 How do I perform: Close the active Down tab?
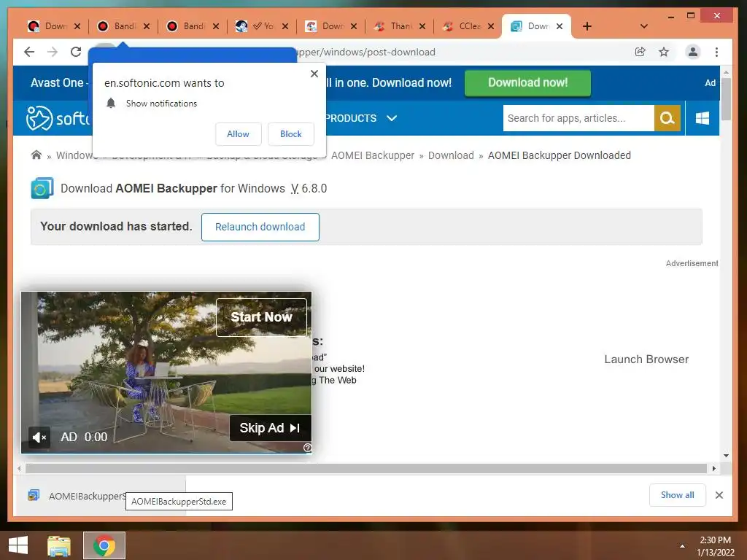click(560, 26)
